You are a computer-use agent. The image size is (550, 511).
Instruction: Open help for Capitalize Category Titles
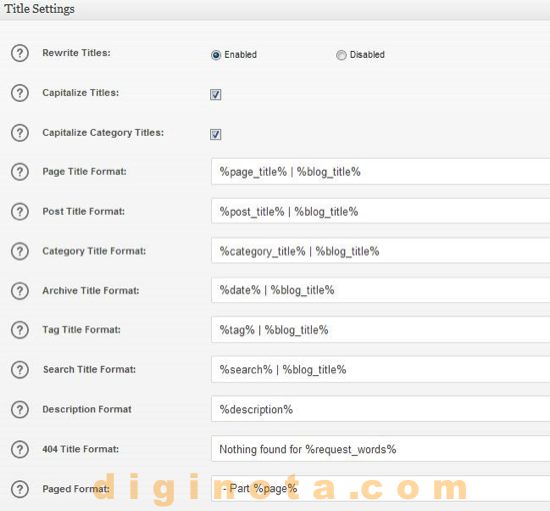point(20,133)
